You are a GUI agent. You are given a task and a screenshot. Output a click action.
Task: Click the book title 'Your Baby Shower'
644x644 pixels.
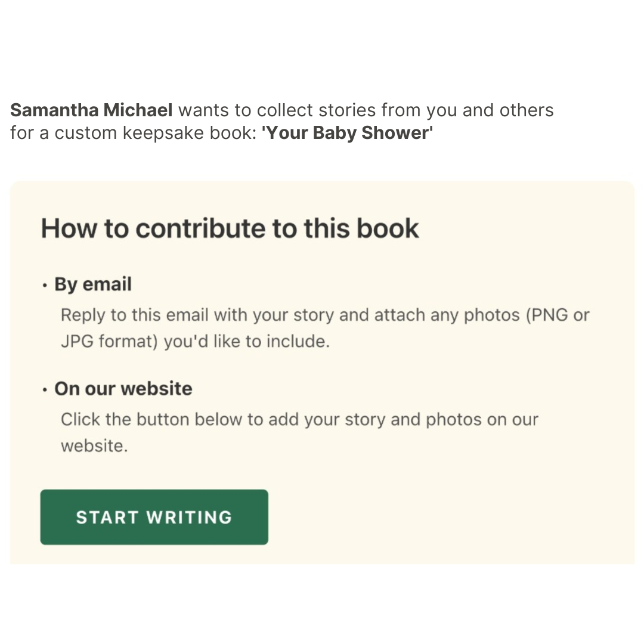tap(347, 132)
